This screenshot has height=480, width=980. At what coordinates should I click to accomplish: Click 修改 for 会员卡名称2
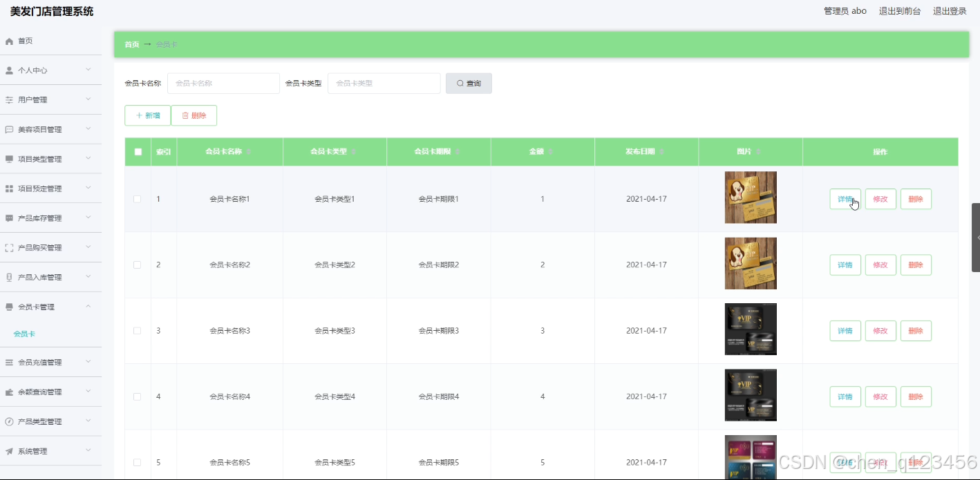[x=880, y=265]
